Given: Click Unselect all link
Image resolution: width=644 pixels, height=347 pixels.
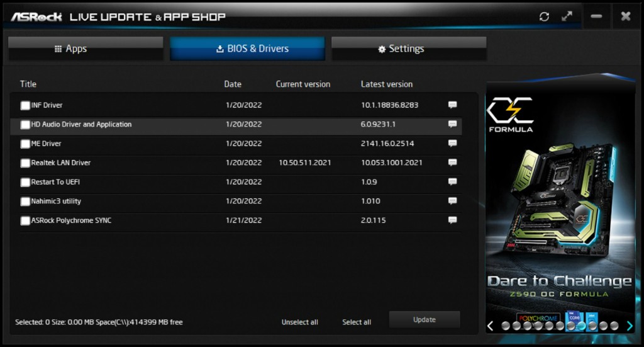Looking at the screenshot, I should [300, 322].
